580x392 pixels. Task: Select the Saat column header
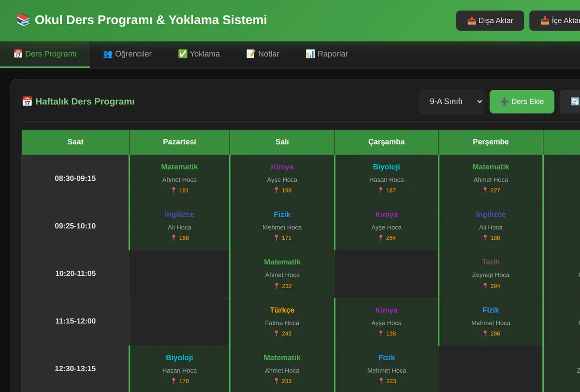point(75,142)
